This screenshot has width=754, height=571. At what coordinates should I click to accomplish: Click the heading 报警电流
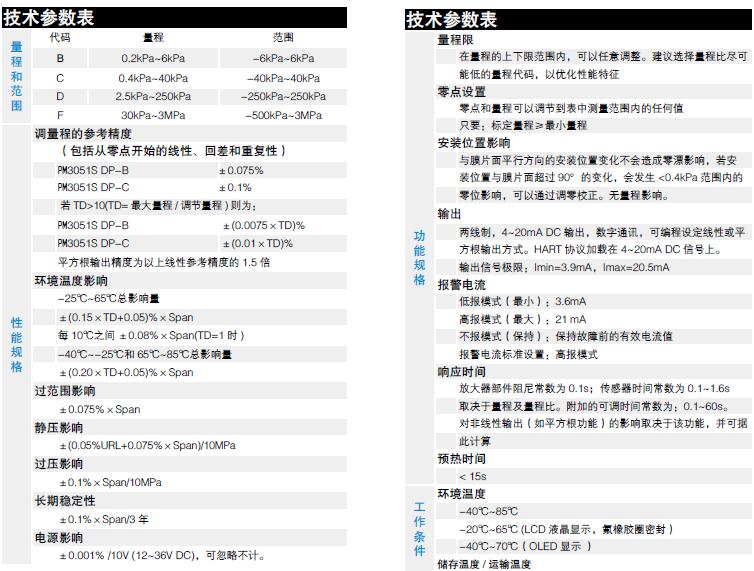tap(462, 285)
